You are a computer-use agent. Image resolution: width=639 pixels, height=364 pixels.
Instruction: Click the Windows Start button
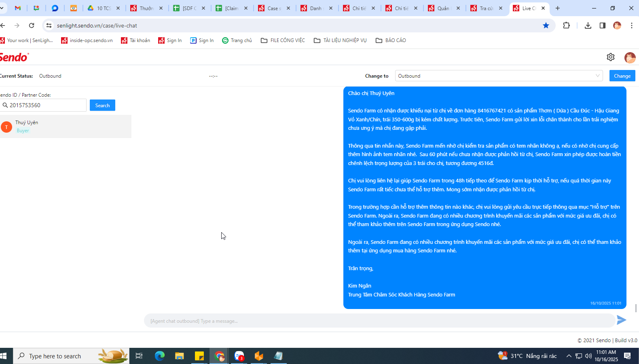tap(3, 356)
